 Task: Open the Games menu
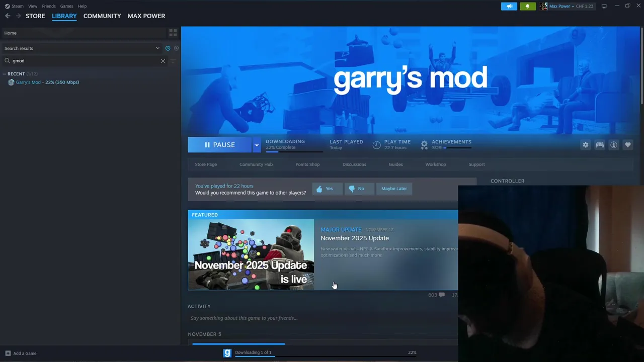(66, 6)
